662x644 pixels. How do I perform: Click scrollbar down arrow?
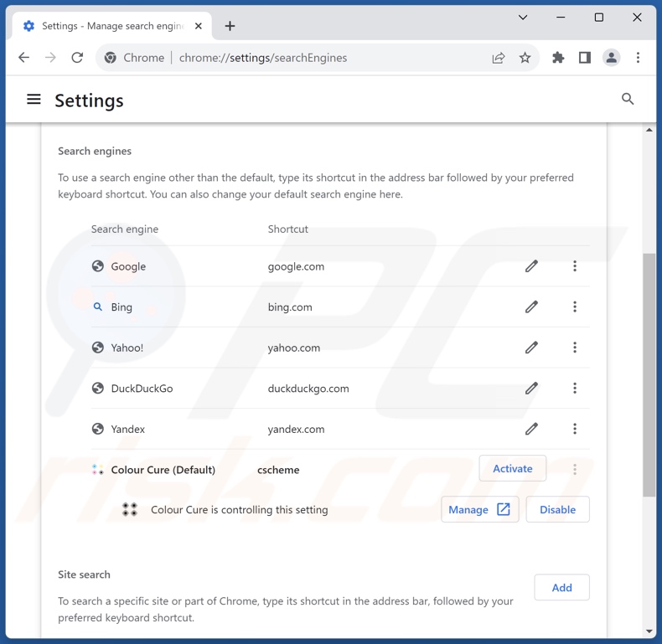(x=649, y=631)
